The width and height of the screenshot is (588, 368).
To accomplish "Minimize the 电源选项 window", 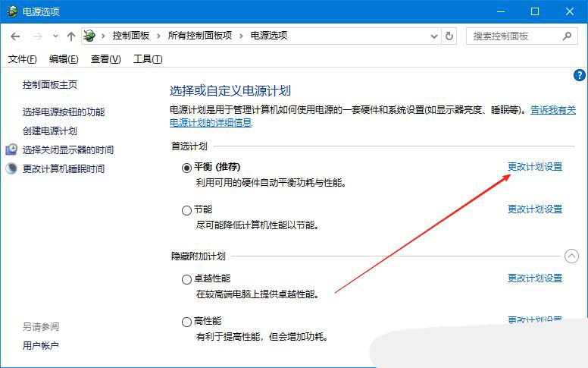I will click(501, 11).
